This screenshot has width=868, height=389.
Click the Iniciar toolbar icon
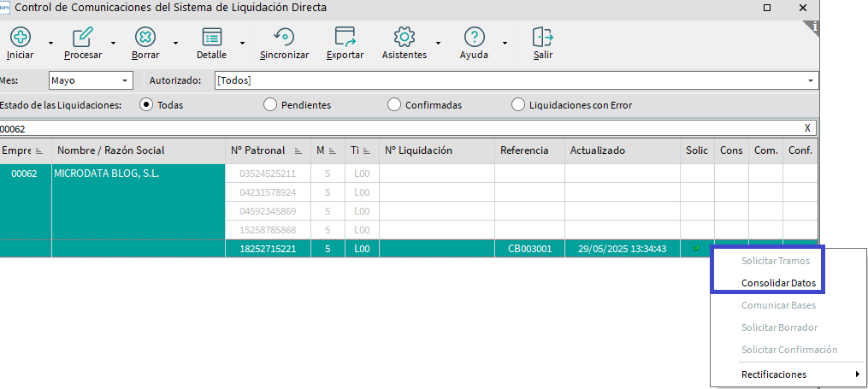20,38
